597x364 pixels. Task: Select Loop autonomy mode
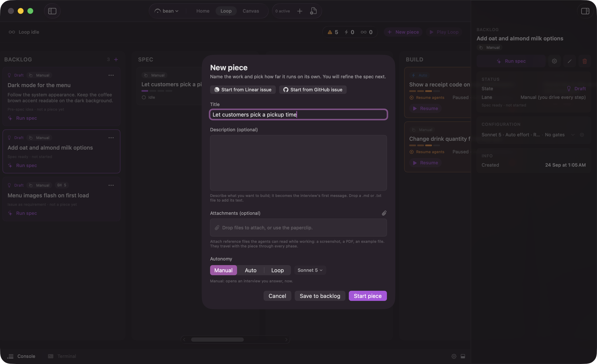click(x=277, y=270)
